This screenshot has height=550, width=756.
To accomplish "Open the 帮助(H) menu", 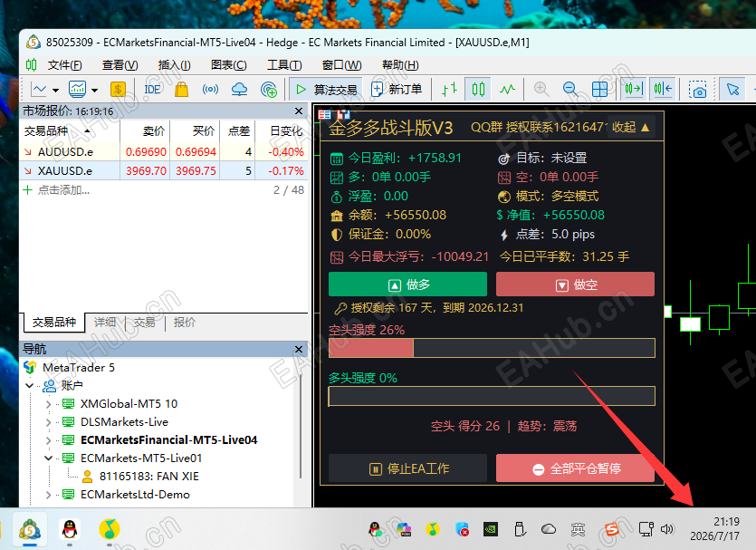I will pyautogui.click(x=400, y=64).
